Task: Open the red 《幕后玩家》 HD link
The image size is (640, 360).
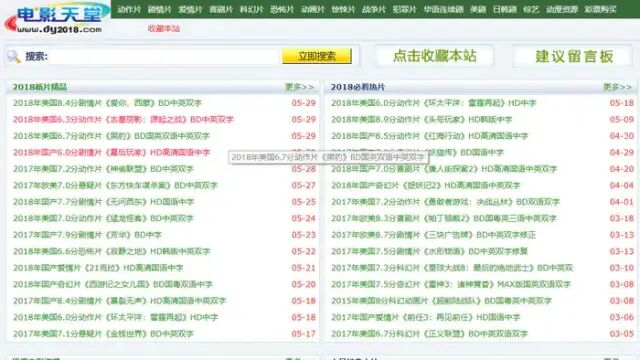Action: pyautogui.click(x=111, y=152)
